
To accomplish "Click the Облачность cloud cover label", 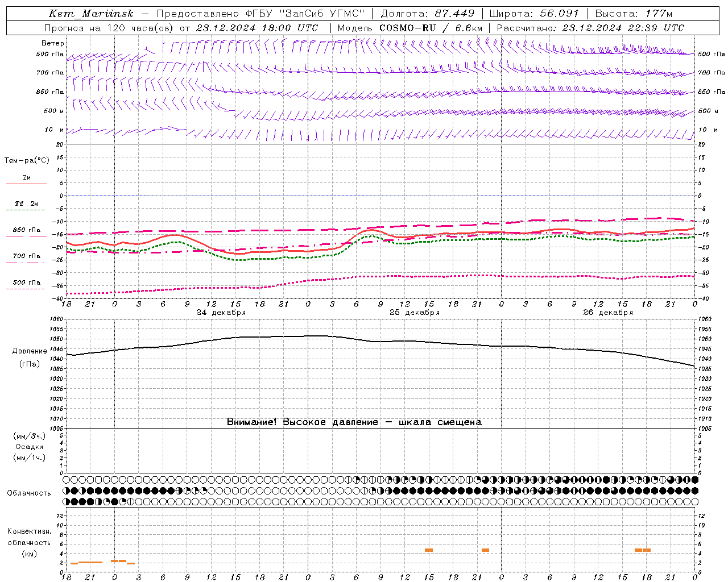I will (29, 493).
